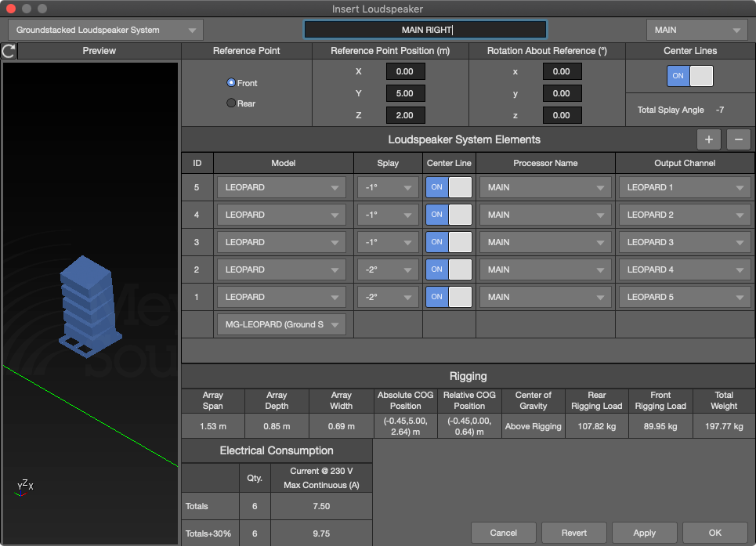Click the Center of Gravity value Above Rigging
Screen dimensions: 756x546
tap(533, 426)
